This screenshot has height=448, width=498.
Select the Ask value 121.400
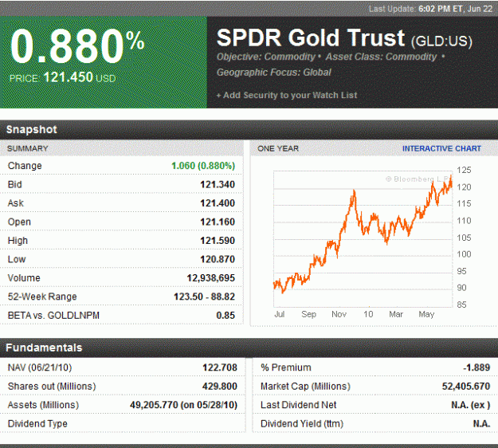click(218, 203)
